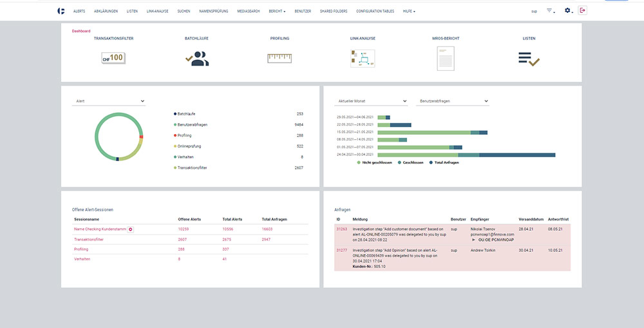Open the Abklärungen menu

tap(106, 12)
